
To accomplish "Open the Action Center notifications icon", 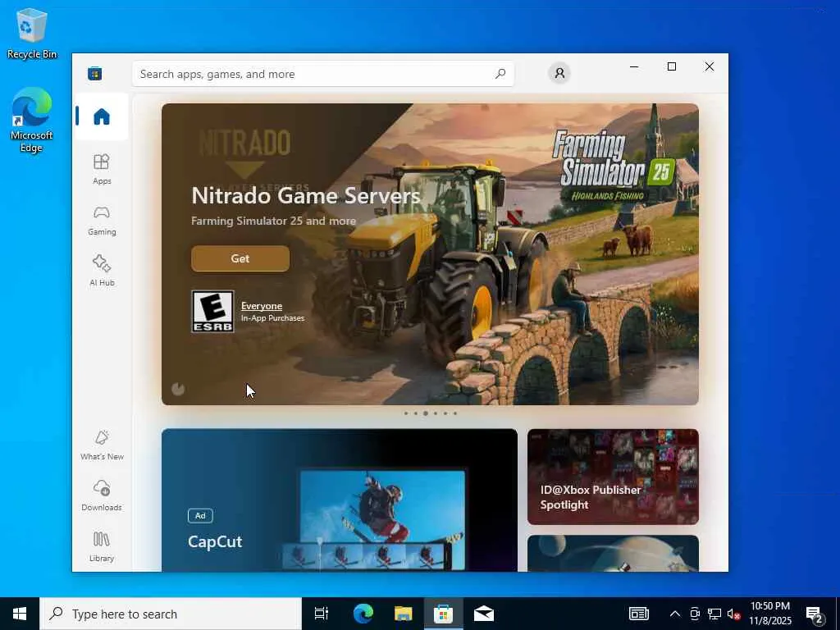I will click(x=815, y=614).
